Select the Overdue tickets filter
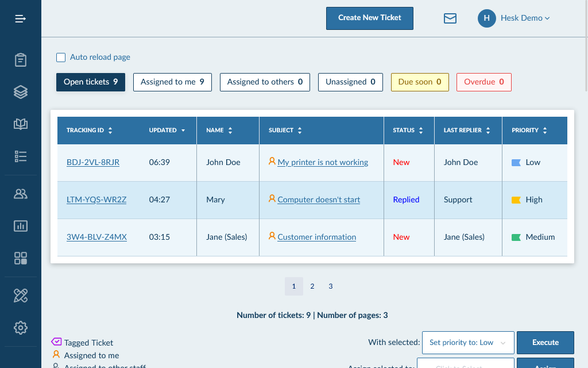 (483, 82)
